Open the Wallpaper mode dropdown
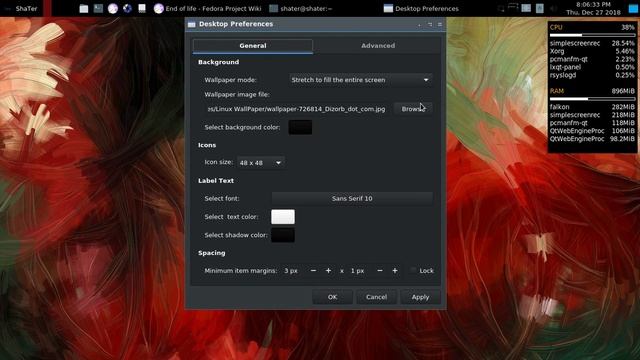Image resolution: width=640 pixels, height=360 pixels. point(360,80)
